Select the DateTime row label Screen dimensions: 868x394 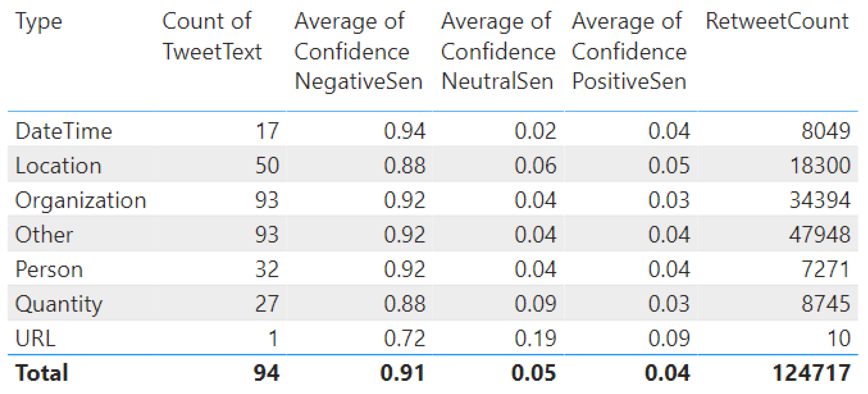coord(64,131)
